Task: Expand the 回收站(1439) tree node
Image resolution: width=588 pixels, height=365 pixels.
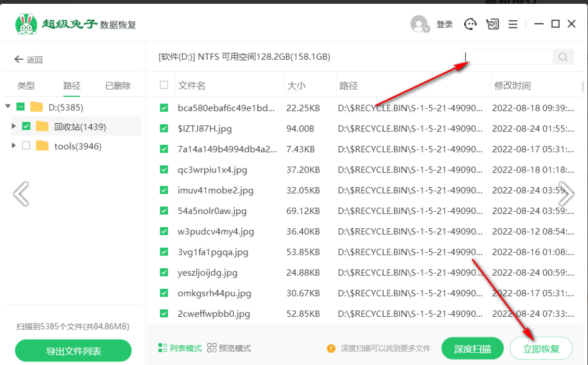Action: click(14, 126)
